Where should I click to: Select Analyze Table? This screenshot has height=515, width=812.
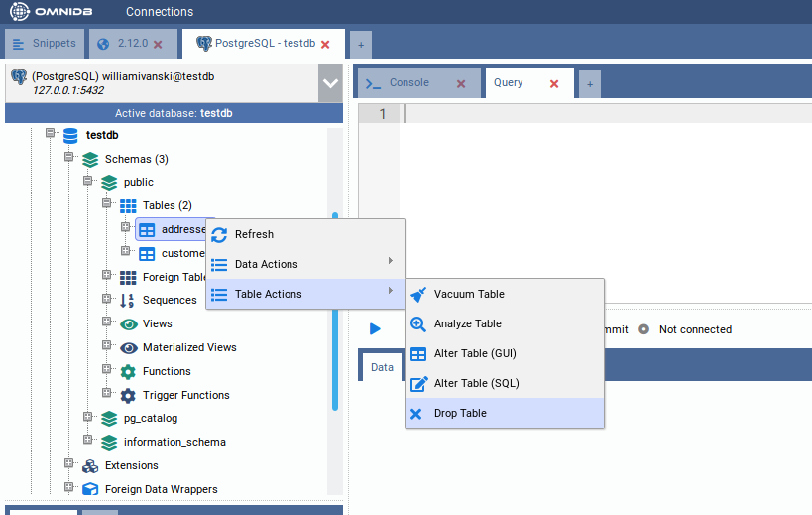click(x=505, y=323)
